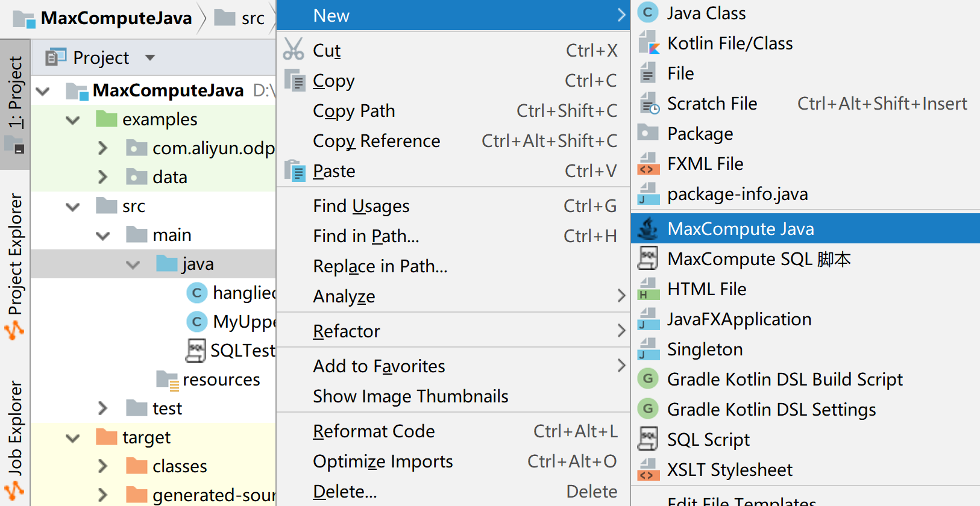Select the java folder in project tree
Viewport: 980px width, 506px height.
pyautogui.click(x=153, y=264)
